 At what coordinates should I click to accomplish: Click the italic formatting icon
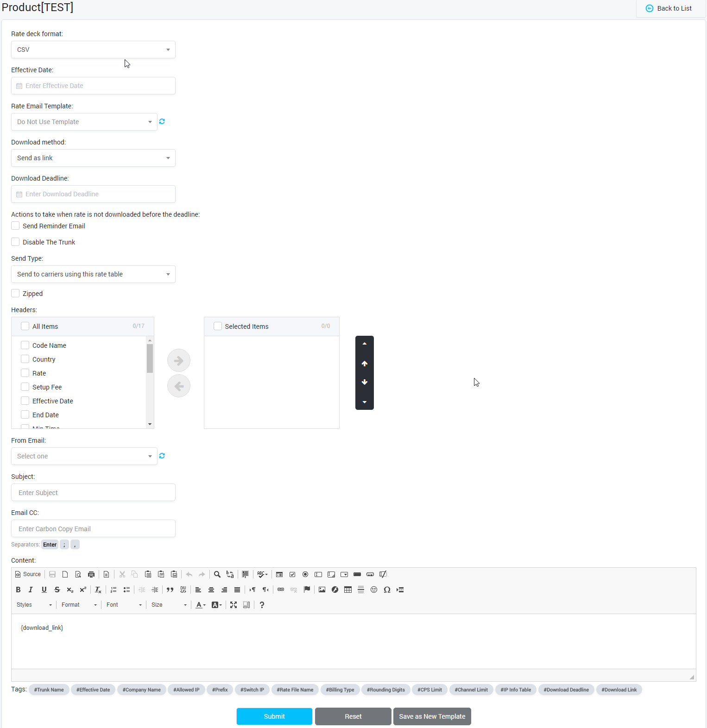(x=31, y=590)
